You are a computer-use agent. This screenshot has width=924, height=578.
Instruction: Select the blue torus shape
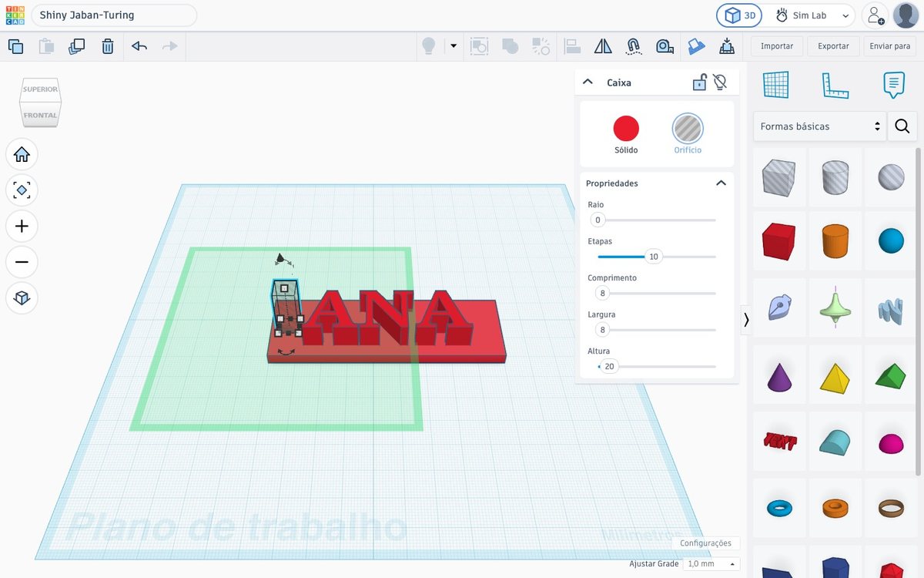click(x=780, y=508)
